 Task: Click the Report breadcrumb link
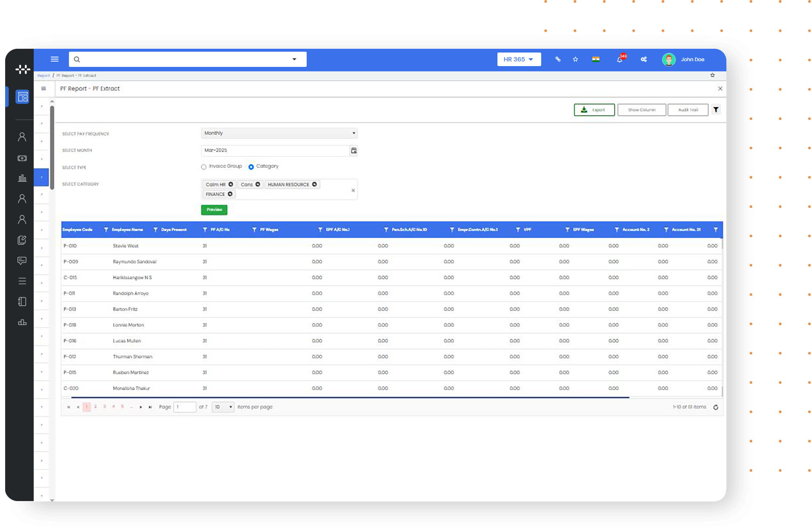44,75
